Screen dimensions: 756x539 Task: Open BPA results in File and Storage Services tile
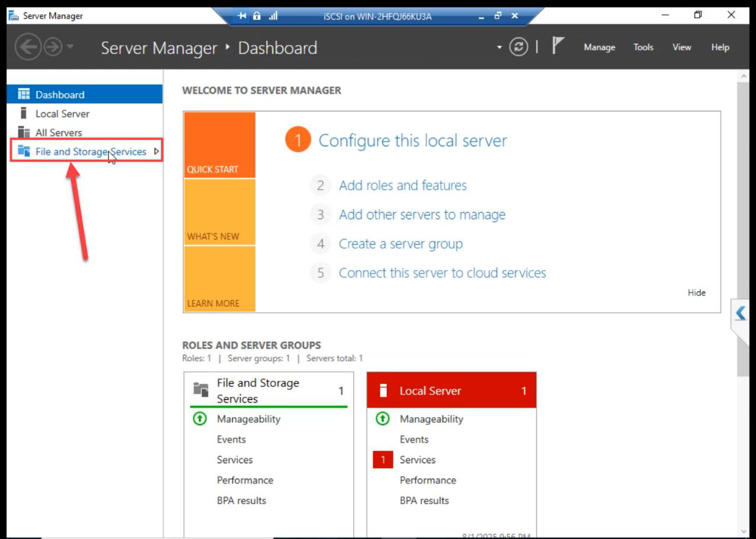[x=242, y=500]
